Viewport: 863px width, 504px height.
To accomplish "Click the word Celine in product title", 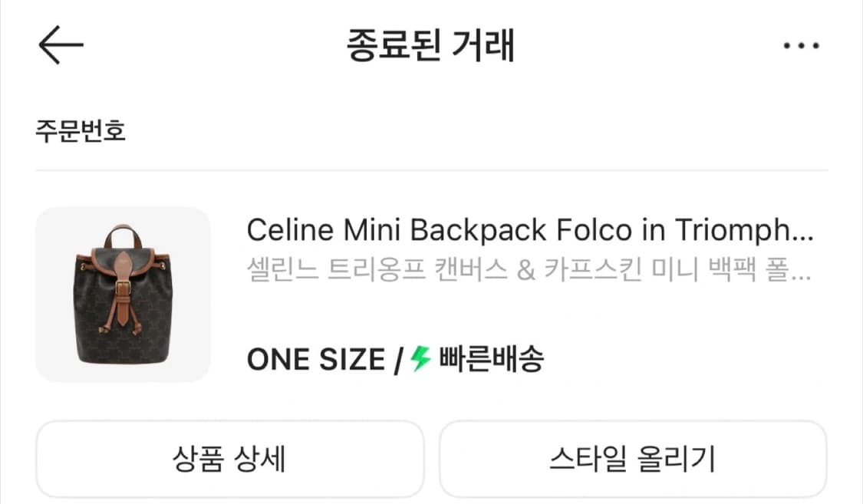I will [x=291, y=229].
